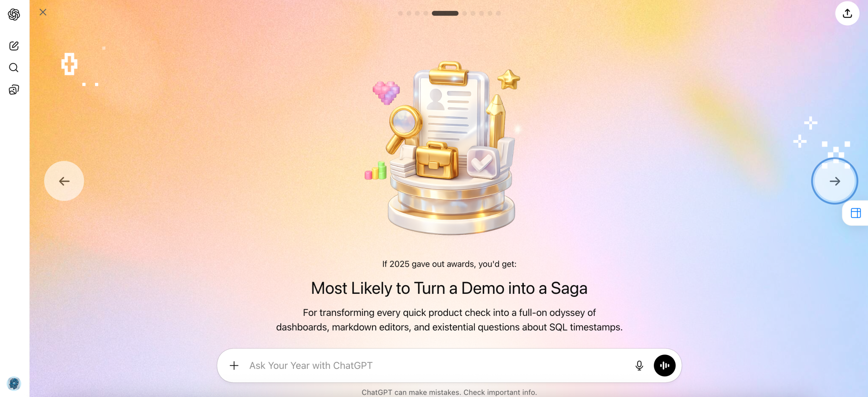Jump to the last slide progress dot
868x397 pixels.
click(x=498, y=13)
